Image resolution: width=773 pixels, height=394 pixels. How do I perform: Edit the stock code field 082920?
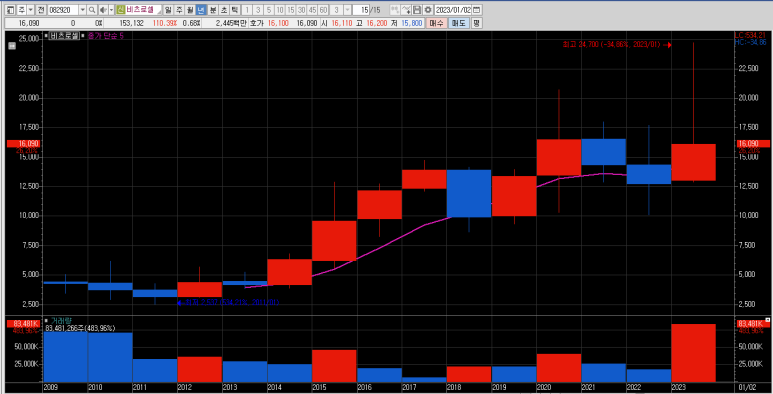point(63,10)
